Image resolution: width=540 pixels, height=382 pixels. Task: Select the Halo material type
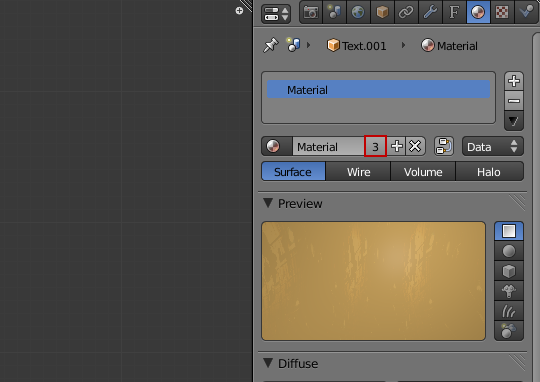[489, 172]
